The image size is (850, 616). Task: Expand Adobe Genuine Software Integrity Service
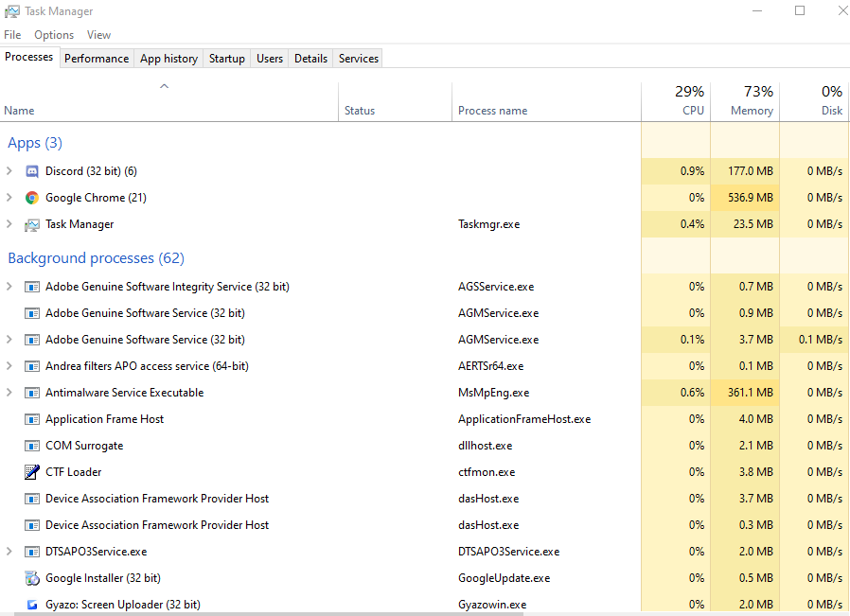(x=9, y=286)
